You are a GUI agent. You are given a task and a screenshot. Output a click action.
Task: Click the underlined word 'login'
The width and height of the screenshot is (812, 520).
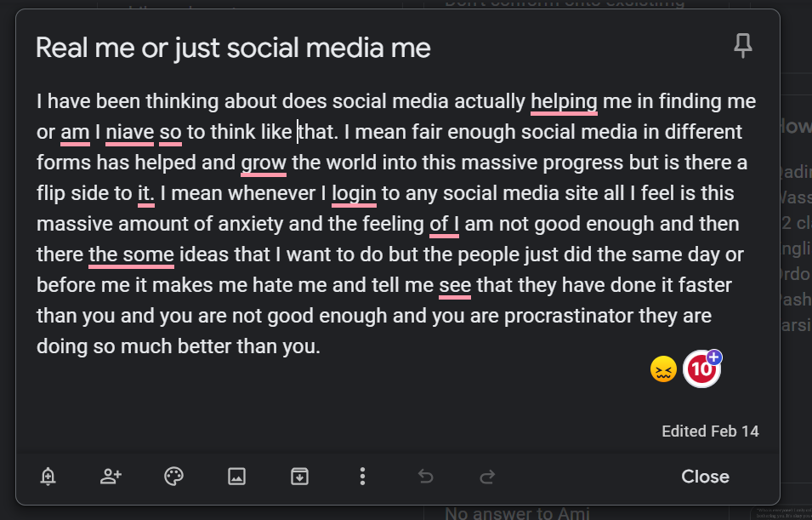coord(354,194)
